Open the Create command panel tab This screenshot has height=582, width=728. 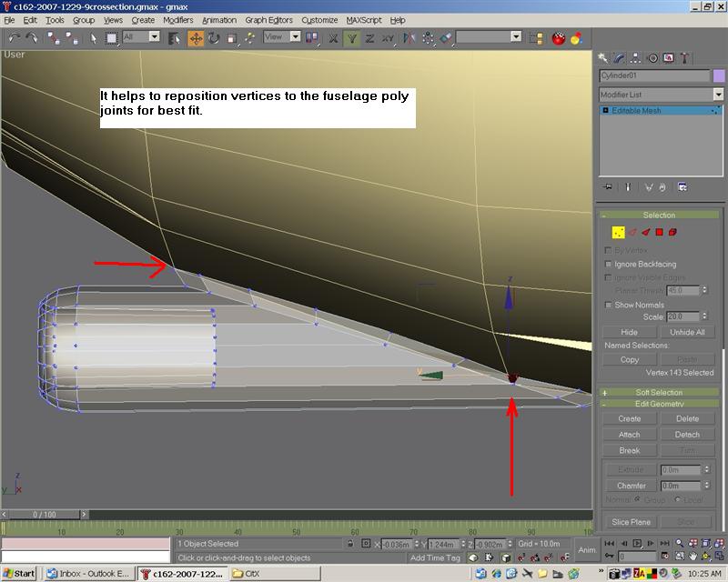[602, 57]
